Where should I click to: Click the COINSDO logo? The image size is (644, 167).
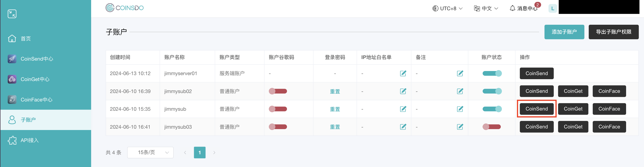pos(124,8)
